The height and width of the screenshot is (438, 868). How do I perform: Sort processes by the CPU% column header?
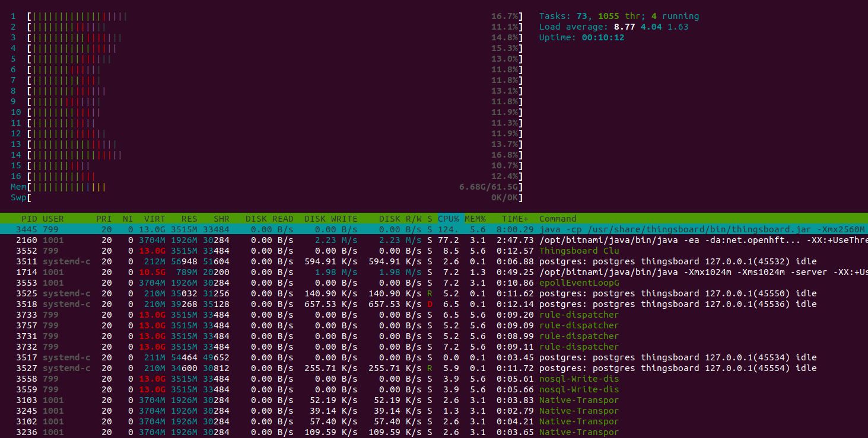448,219
